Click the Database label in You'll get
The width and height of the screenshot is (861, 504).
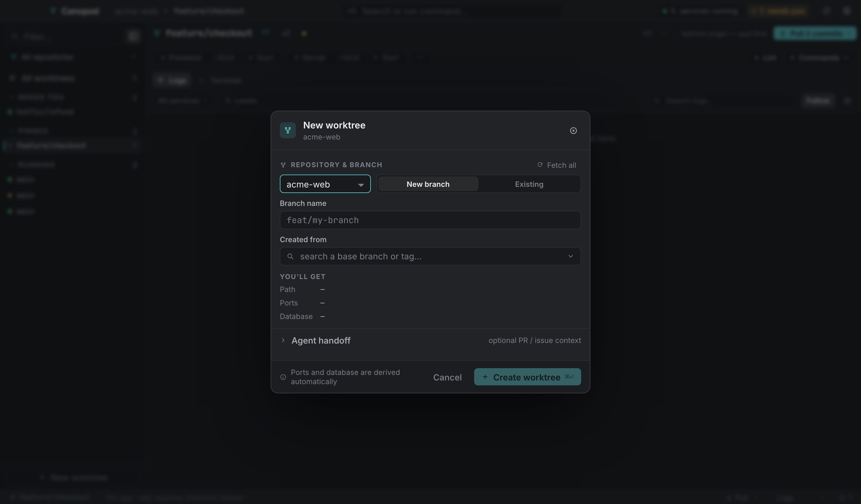(x=296, y=317)
